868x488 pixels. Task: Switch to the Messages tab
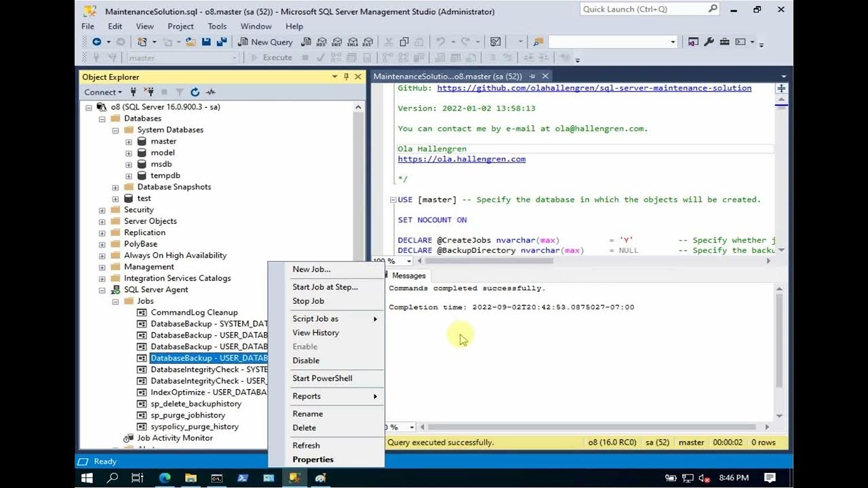tap(408, 276)
